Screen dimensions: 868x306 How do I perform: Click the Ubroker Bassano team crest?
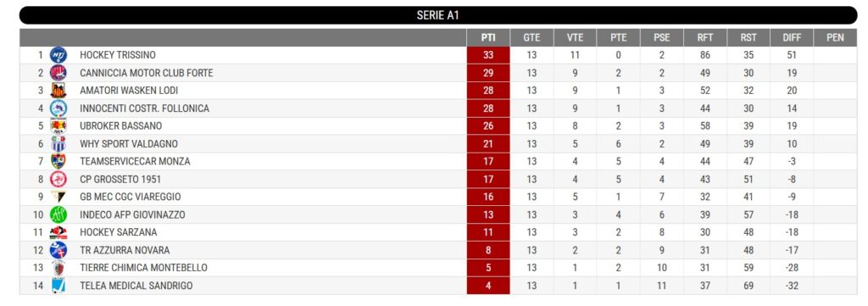[x=58, y=125]
